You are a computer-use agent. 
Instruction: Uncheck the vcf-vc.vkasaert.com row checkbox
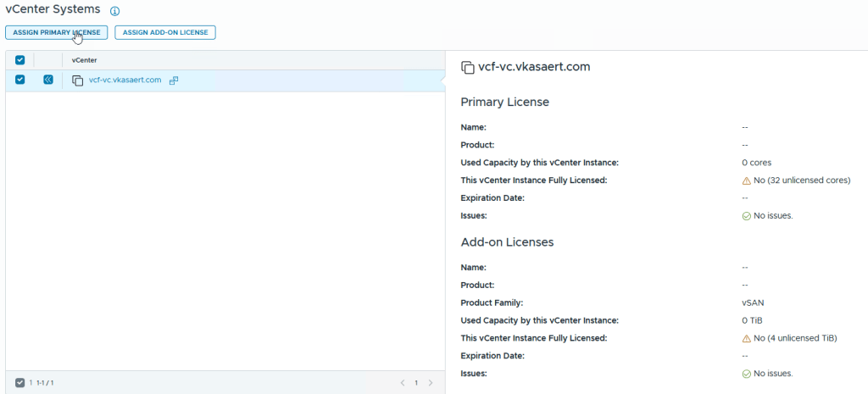pos(20,80)
